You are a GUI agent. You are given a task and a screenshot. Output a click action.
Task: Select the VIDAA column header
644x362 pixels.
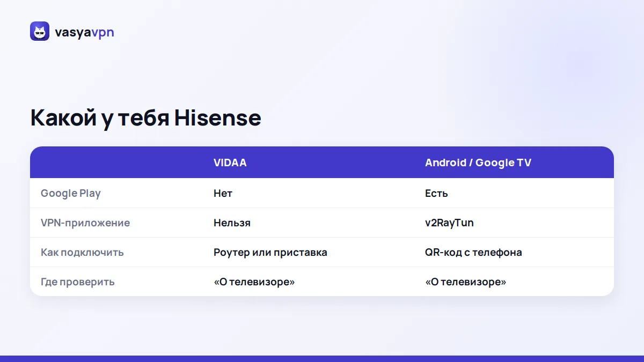(x=230, y=162)
